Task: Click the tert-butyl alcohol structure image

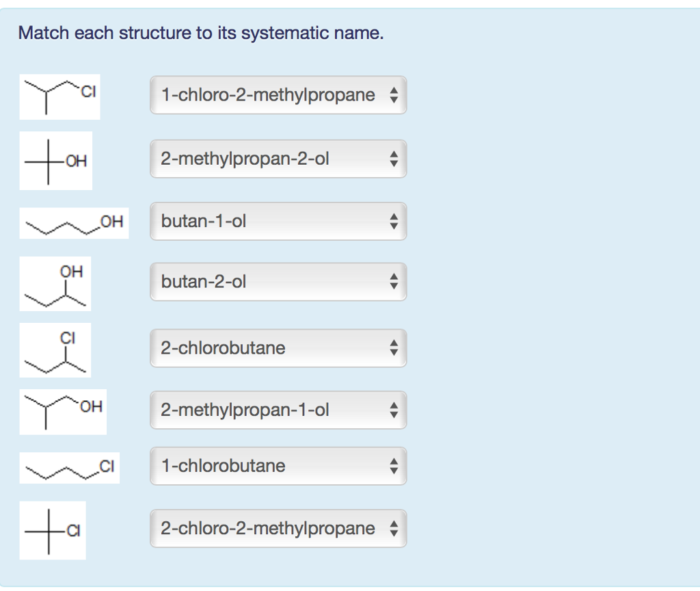Action: click(56, 160)
